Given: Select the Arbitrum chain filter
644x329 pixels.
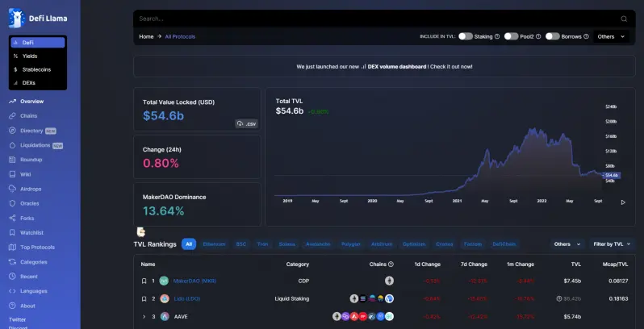Looking at the screenshot, I should (x=382, y=244).
